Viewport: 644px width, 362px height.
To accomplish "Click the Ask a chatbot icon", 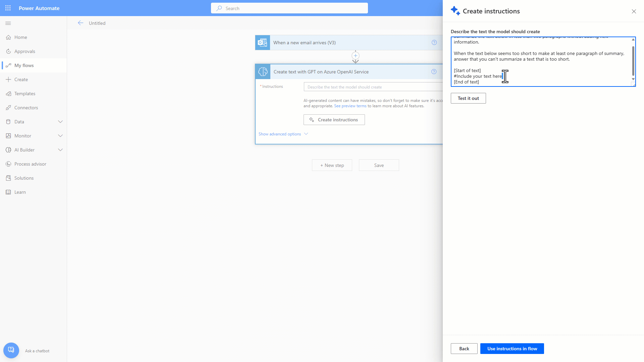I will point(11,350).
